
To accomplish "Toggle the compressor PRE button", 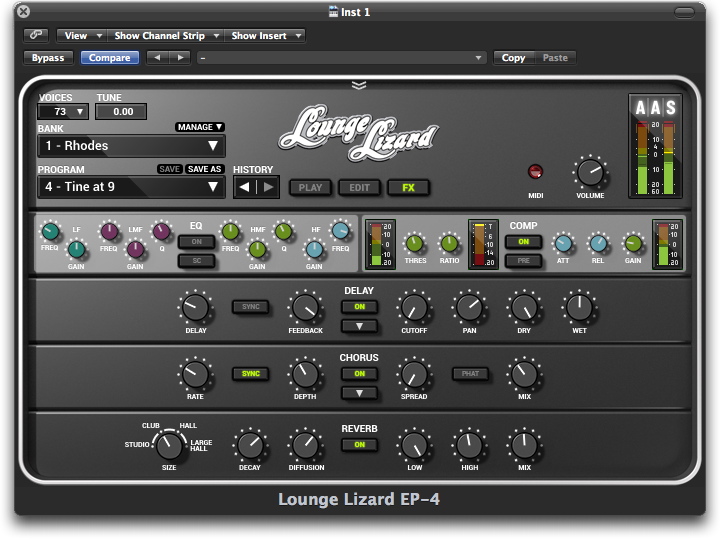I will [x=523, y=260].
